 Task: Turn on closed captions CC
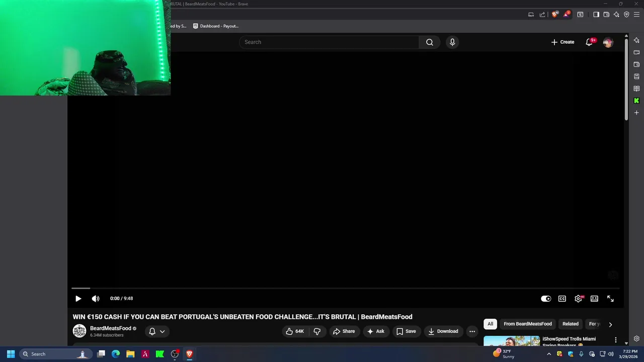click(x=562, y=299)
